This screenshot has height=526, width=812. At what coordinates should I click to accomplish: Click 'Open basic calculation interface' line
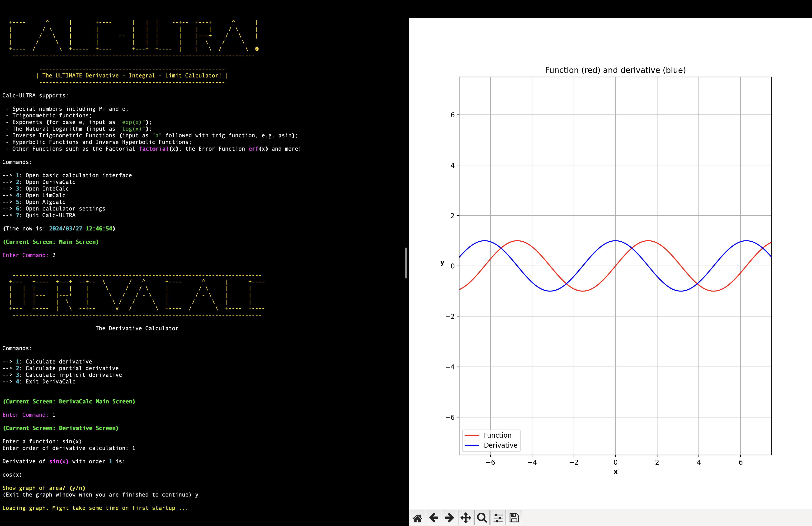[x=67, y=175]
